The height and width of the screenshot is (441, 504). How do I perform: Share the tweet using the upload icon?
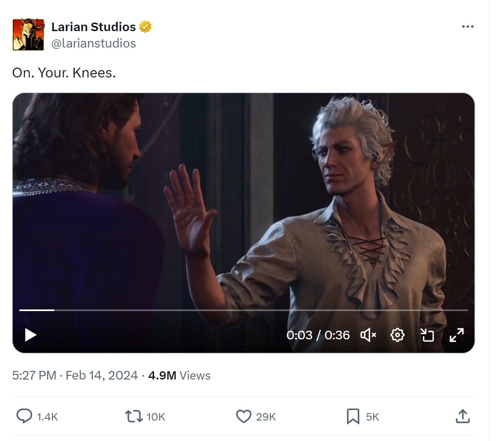pos(462,416)
